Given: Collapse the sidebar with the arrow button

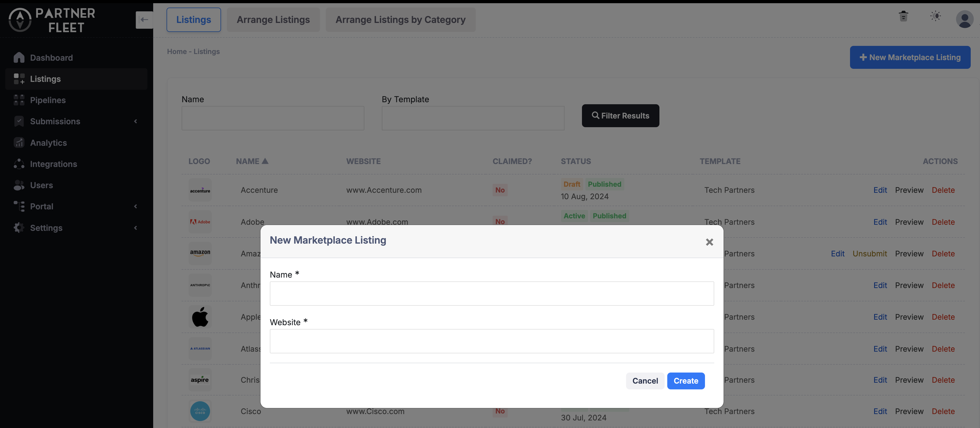Looking at the screenshot, I should click(x=144, y=20).
